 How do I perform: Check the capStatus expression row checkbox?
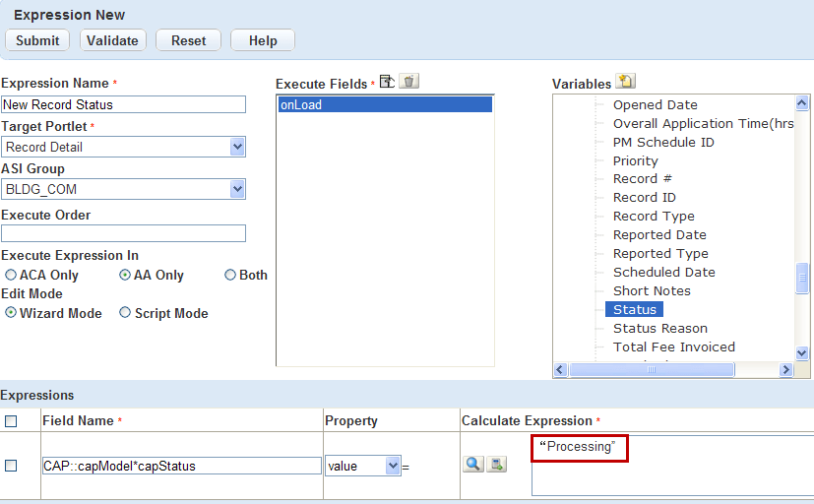[11, 466]
